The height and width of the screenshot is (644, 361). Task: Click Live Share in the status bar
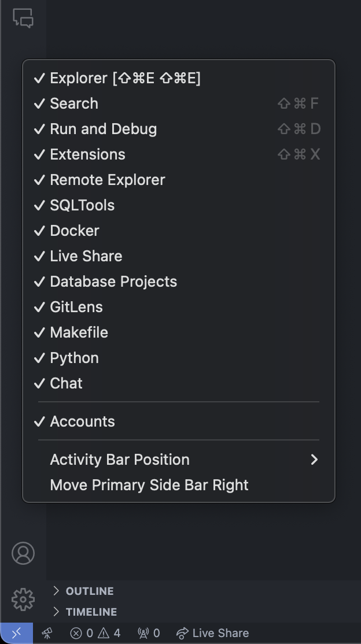(212, 633)
